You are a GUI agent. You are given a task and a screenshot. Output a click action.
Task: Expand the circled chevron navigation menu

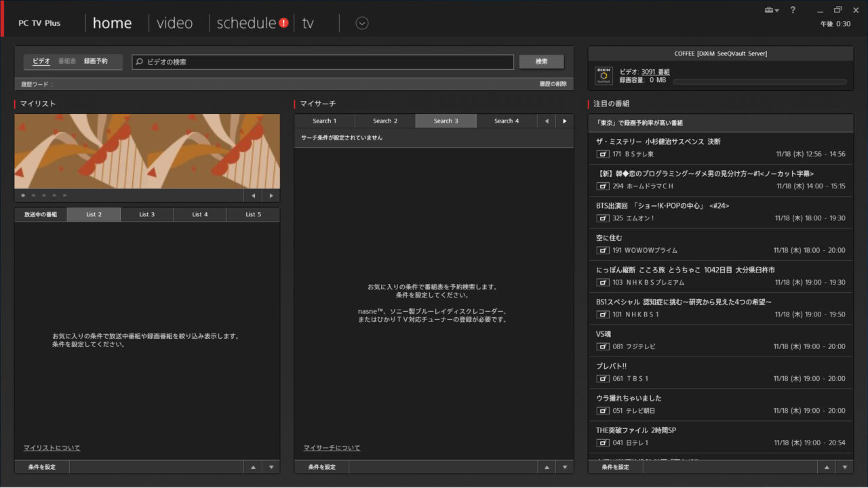click(x=362, y=23)
